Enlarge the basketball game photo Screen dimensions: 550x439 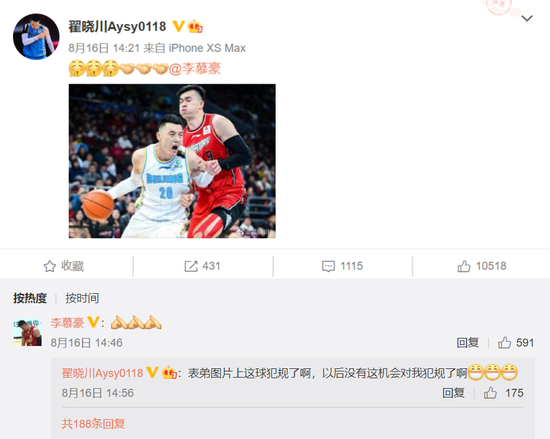tap(172, 161)
